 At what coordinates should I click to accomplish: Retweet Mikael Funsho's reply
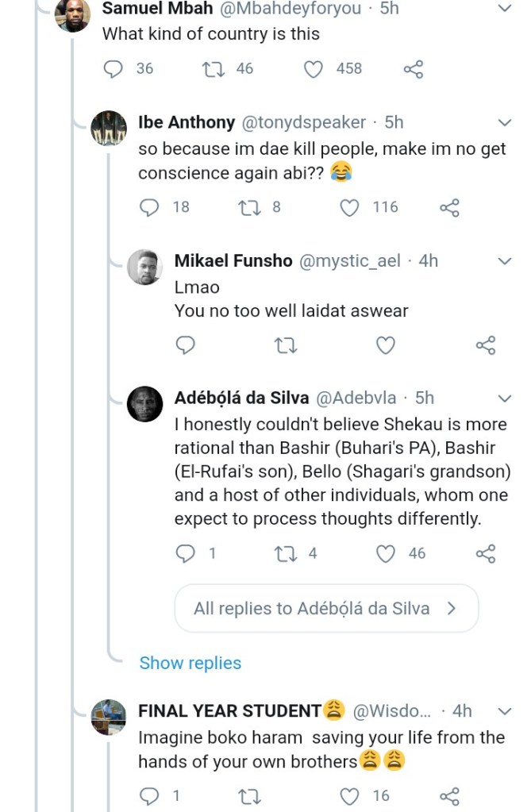pos(283,345)
